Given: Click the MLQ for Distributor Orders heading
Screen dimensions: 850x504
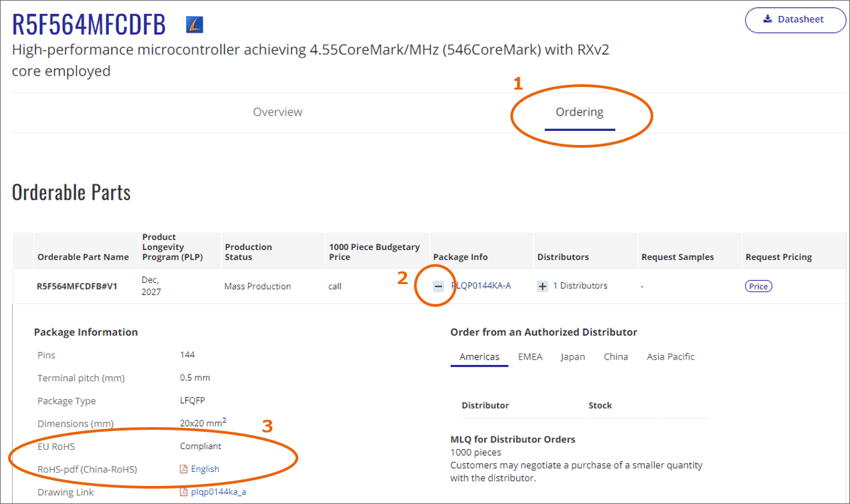Looking at the screenshot, I should coord(513,439).
